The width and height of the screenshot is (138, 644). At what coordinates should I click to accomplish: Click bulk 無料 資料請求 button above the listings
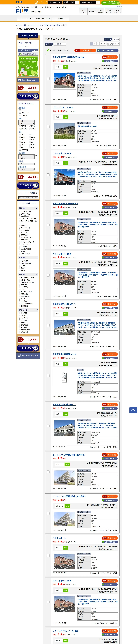[x=85, y=50]
